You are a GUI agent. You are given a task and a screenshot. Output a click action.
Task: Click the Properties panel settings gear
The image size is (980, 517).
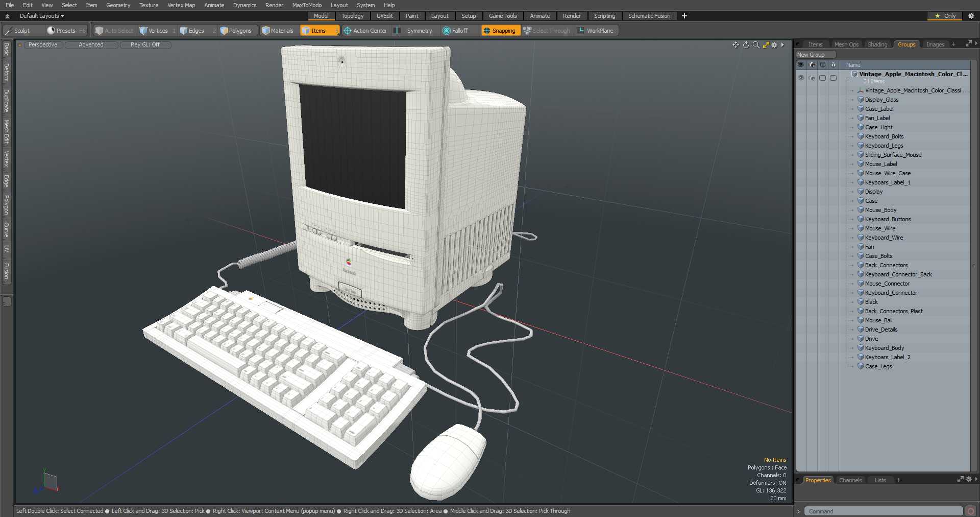pyautogui.click(x=968, y=480)
